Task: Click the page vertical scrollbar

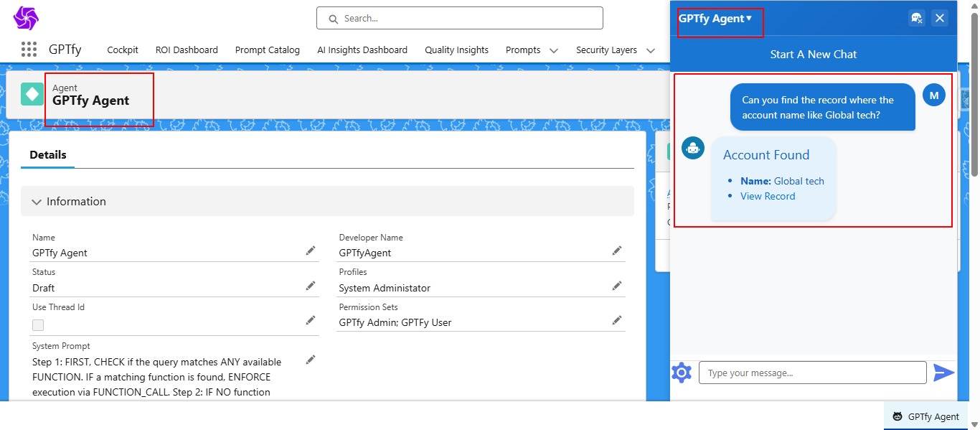Action: click(x=974, y=93)
